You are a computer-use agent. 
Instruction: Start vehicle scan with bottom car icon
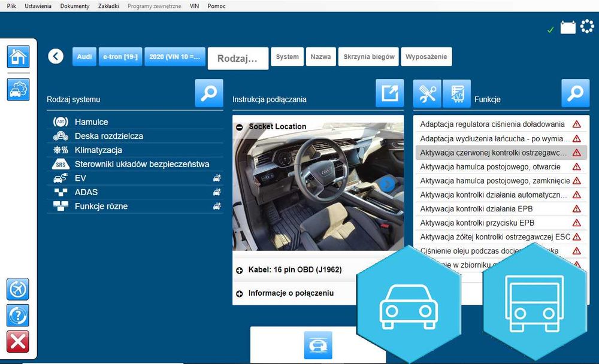318,345
